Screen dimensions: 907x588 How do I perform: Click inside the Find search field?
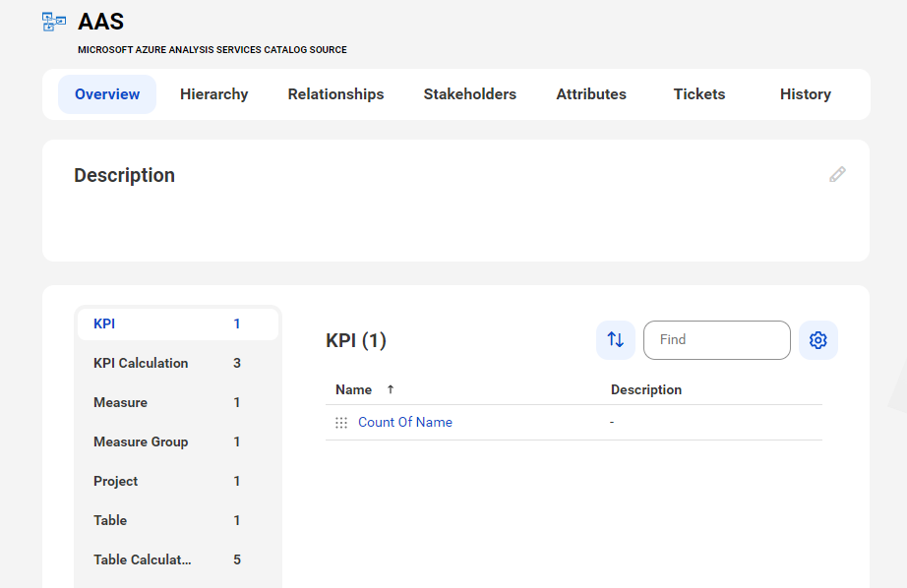click(717, 340)
